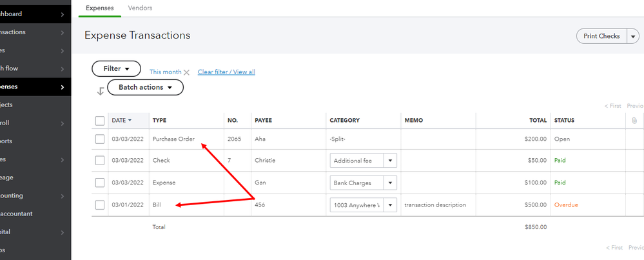Click the $500.00 total amount
Screen dimensions: 644x260
pos(536,205)
